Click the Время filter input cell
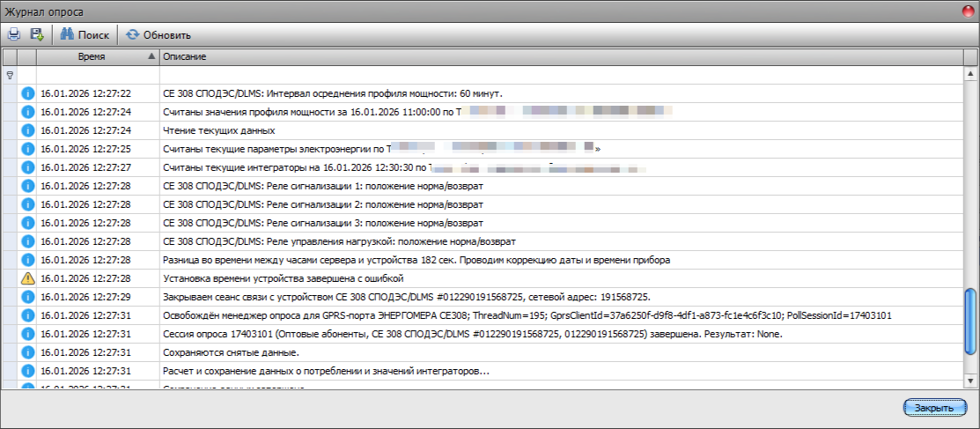The image size is (980, 429). coord(97,75)
